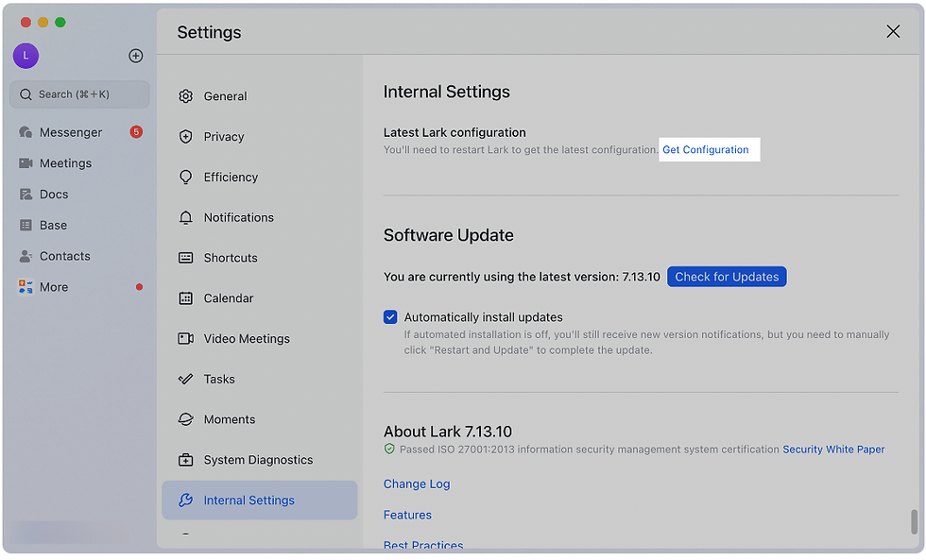The height and width of the screenshot is (560, 926).
Task: Close the Settings panel with X
Action: 893,31
